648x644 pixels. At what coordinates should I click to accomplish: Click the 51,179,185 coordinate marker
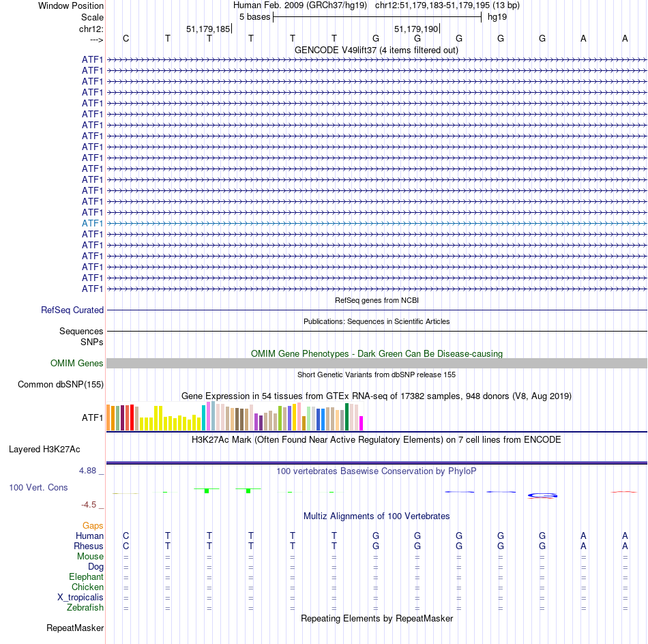(x=208, y=29)
